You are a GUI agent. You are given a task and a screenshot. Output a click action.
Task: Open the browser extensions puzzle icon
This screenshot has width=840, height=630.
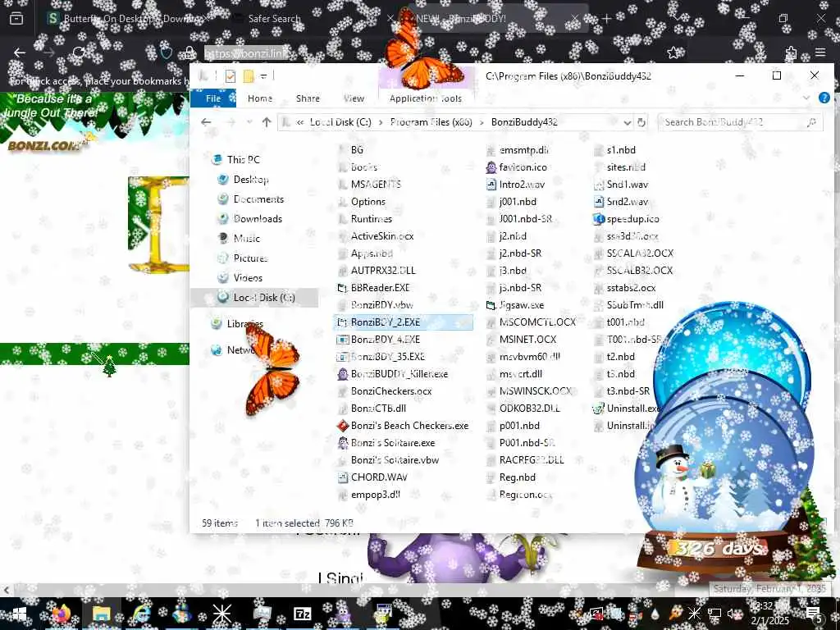[791, 52]
